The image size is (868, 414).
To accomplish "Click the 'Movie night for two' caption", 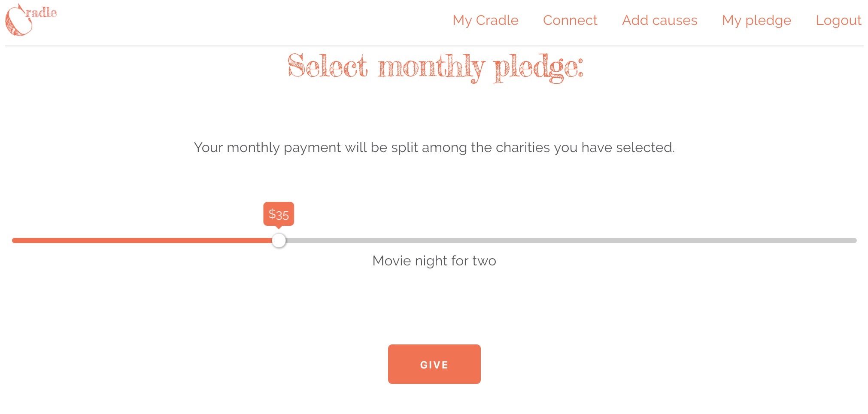I will click(434, 261).
